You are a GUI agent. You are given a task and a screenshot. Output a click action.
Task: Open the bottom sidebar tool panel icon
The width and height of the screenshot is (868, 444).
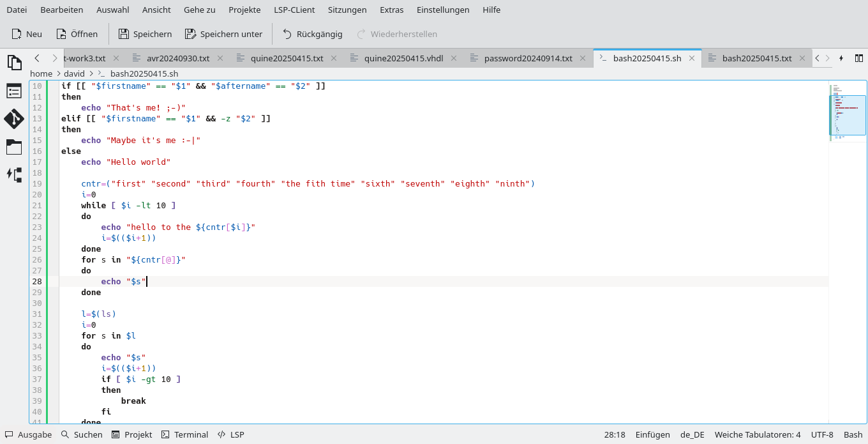(14, 175)
